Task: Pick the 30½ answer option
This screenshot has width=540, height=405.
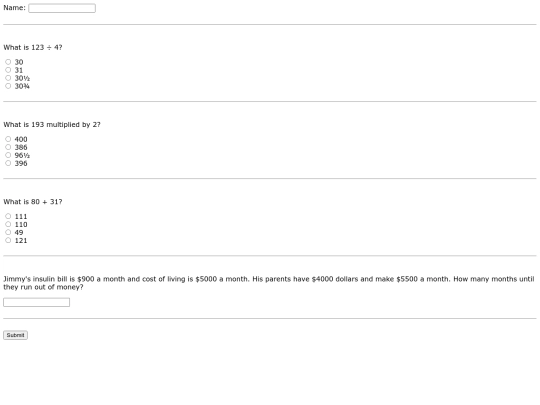Action: coord(8,78)
